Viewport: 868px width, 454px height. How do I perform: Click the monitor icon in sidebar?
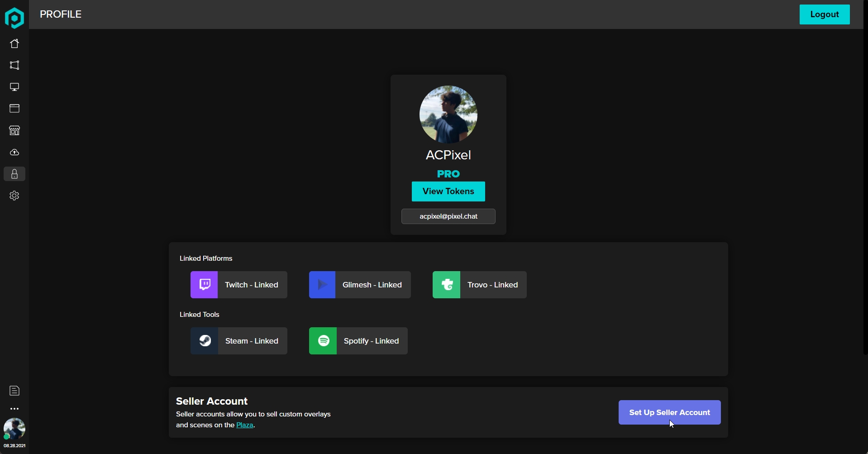14,87
